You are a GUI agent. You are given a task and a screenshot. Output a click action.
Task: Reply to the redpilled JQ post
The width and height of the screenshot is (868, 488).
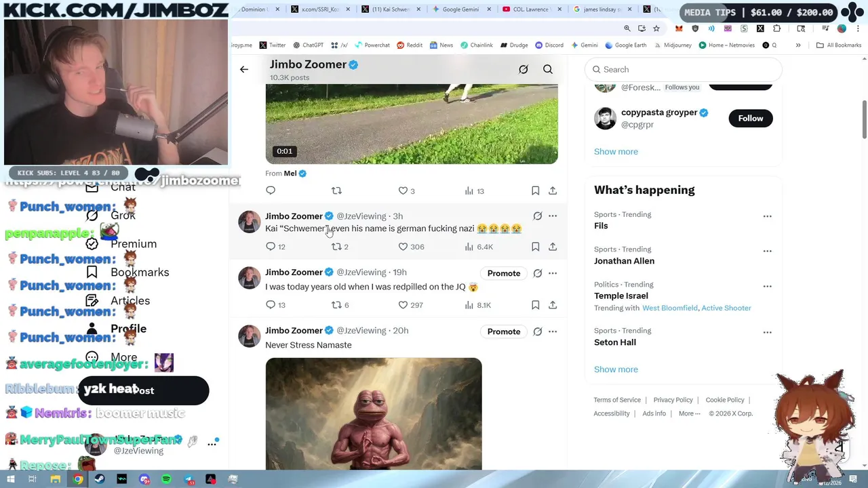(275, 305)
